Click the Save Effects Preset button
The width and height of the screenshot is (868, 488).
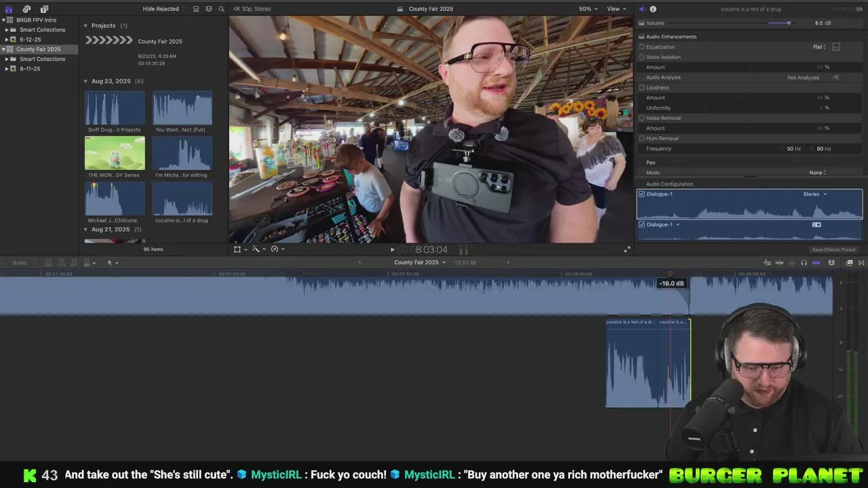(833, 249)
